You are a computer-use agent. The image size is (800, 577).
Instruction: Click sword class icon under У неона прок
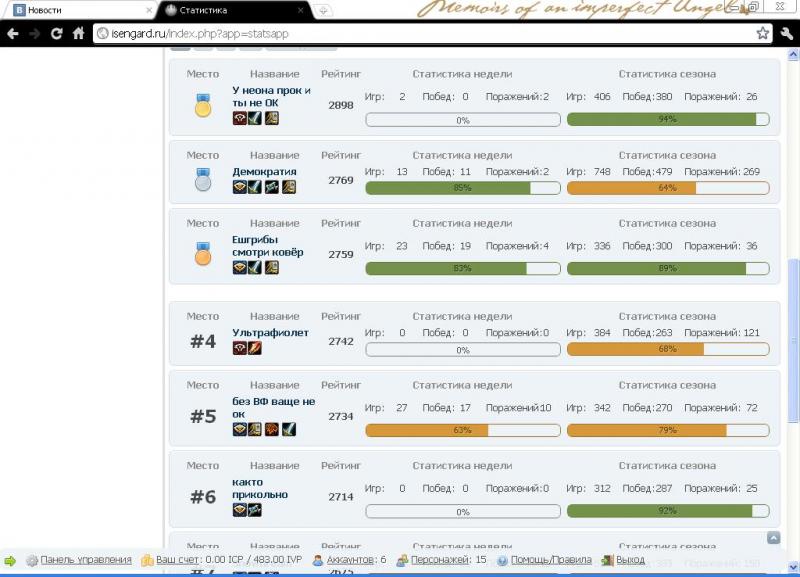coord(255,118)
